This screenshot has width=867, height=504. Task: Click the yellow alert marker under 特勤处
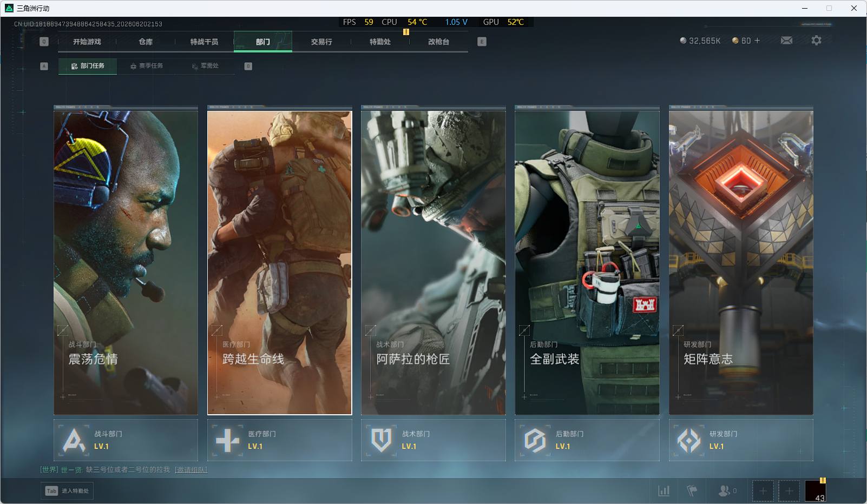[406, 32]
